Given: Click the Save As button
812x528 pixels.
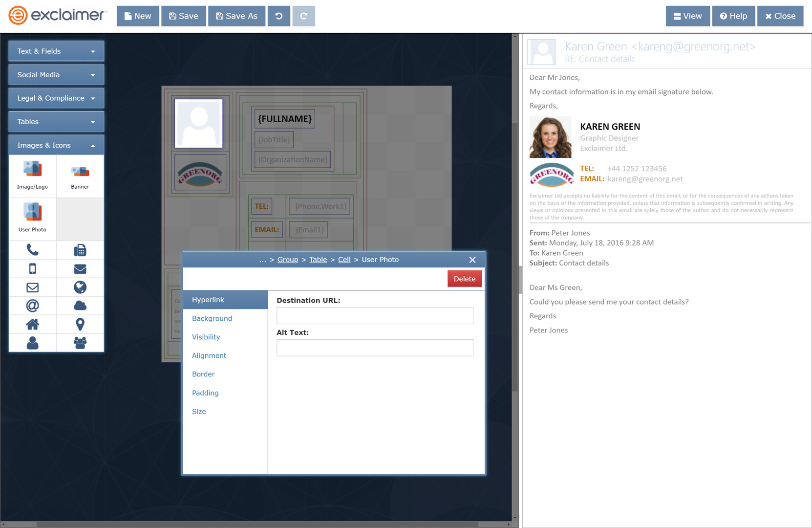Looking at the screenshot, I should 236,16.
